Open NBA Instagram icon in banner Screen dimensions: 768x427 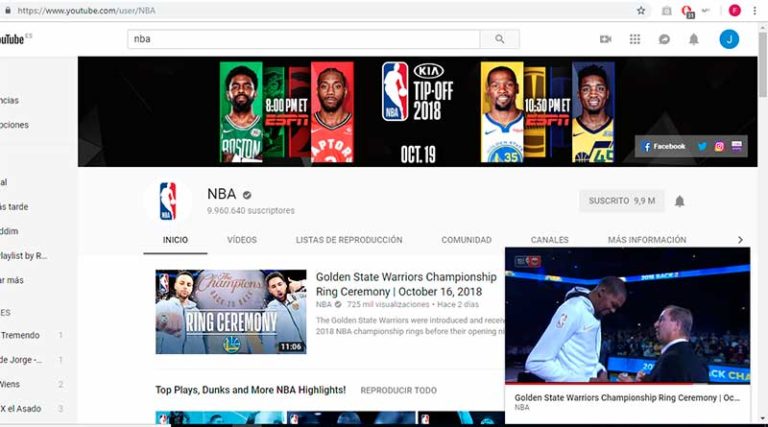(719, 146)
